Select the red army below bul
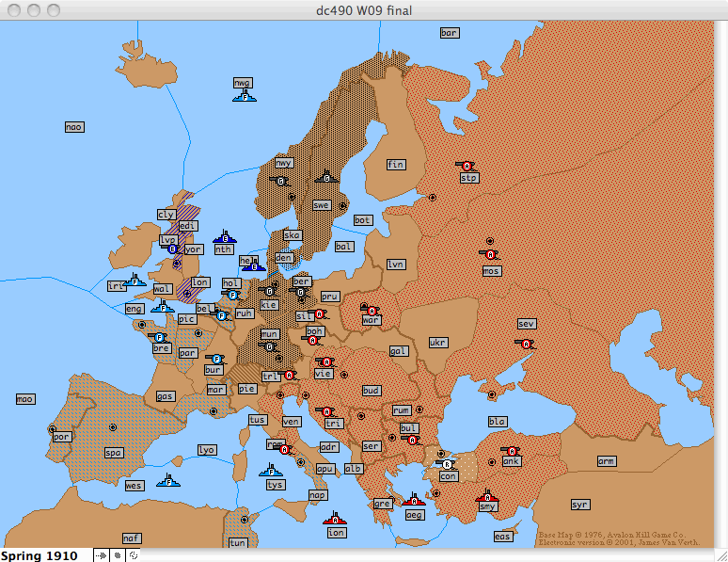This screenshot has height=562, width=728. point(412,440)
